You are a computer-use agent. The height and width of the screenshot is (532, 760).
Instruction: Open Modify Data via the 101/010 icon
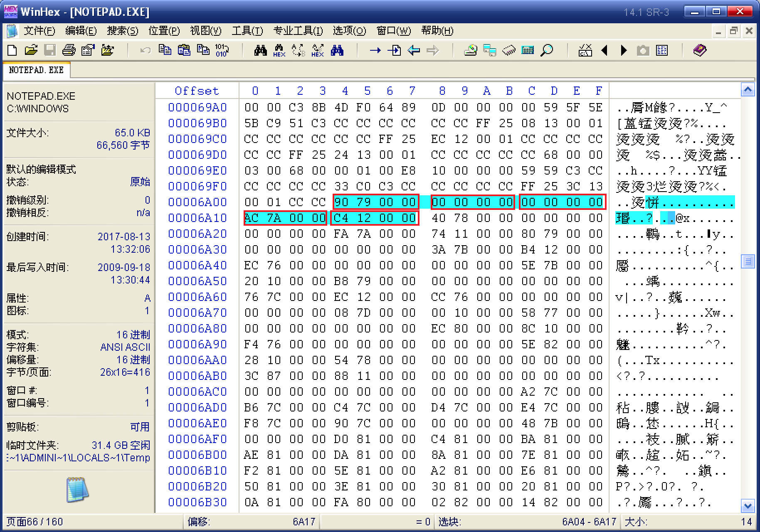222,51
